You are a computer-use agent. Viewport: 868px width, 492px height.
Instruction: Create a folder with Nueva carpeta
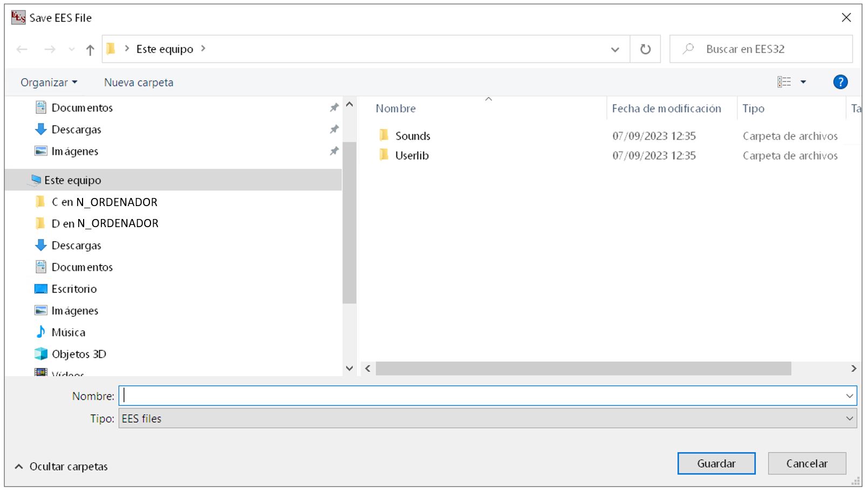139,83
